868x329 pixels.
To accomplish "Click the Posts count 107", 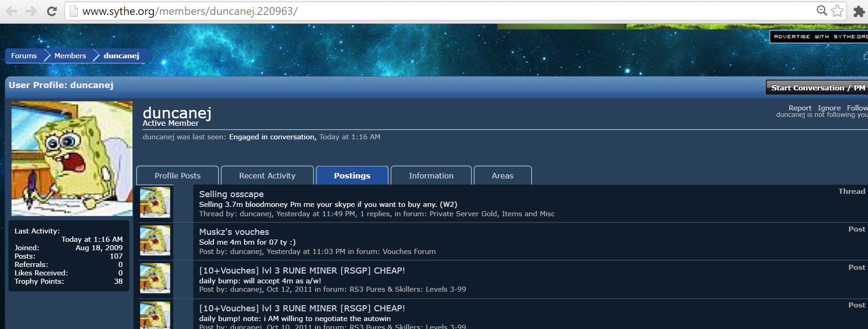I will coord(116,256).
